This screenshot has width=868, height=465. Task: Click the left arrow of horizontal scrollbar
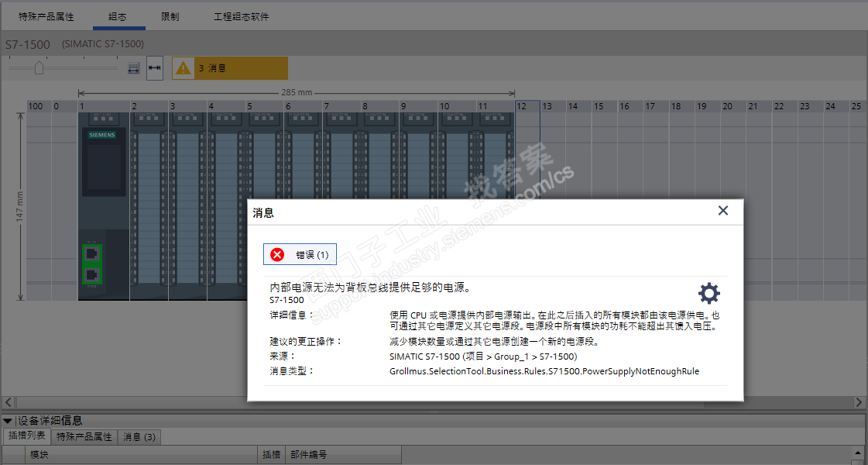tap(9, 401)
